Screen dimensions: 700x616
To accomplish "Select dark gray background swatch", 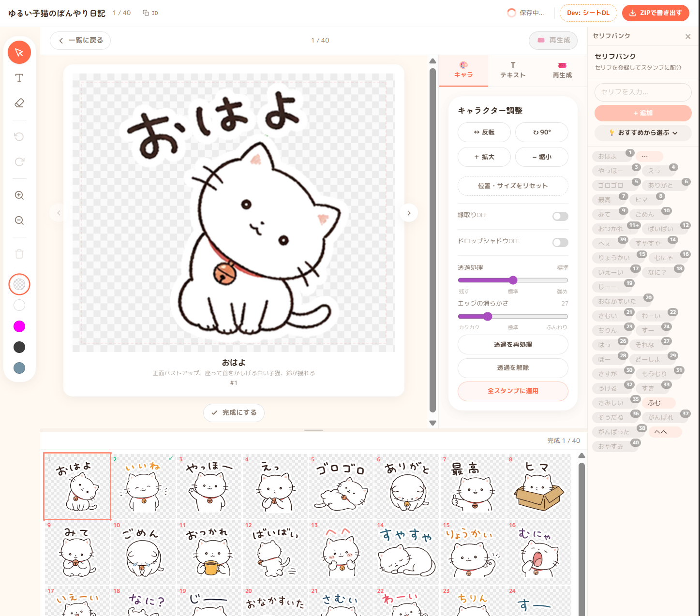I will [19, 347].
